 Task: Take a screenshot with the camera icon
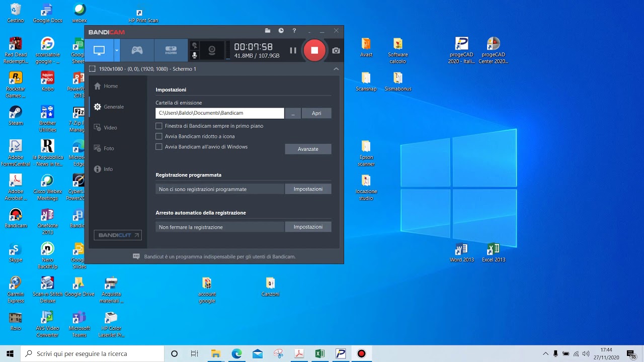coord(336,50)
